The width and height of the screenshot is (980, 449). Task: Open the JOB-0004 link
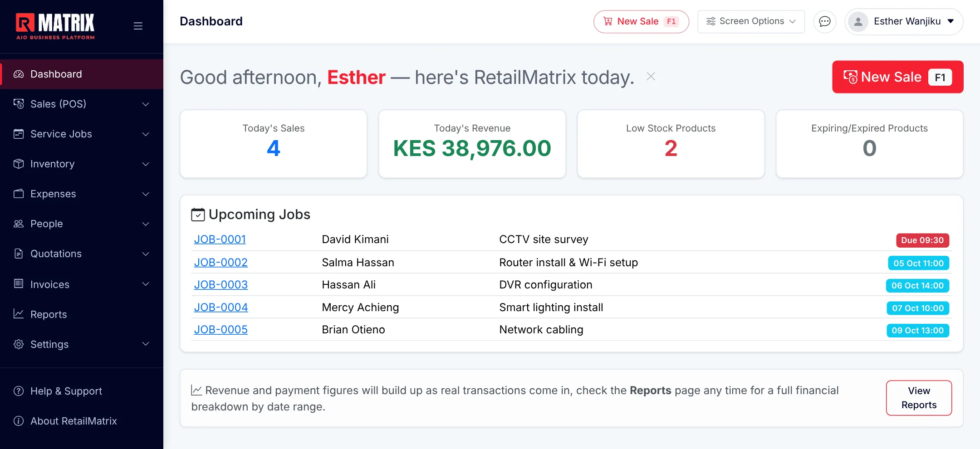pos(221,307)
